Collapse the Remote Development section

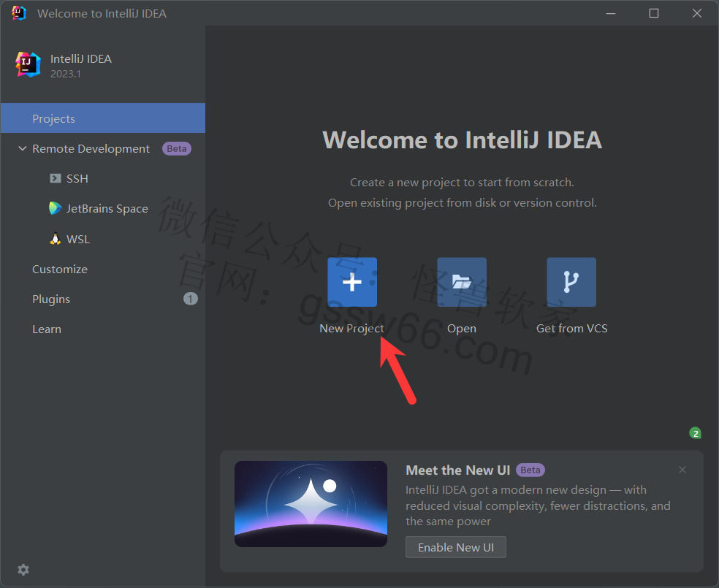pyautogui.click(x=20, y=148)
